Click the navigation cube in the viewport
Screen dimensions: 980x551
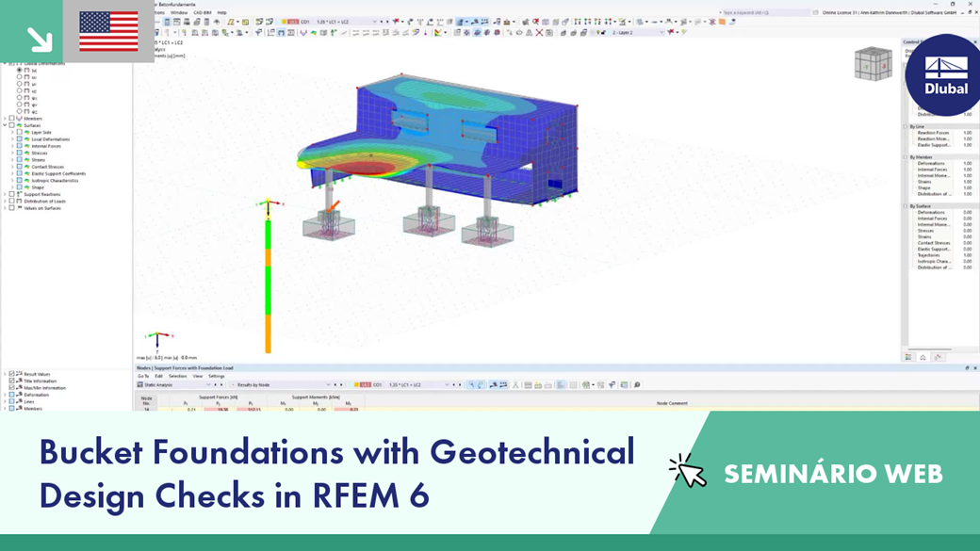pos(874,64)
